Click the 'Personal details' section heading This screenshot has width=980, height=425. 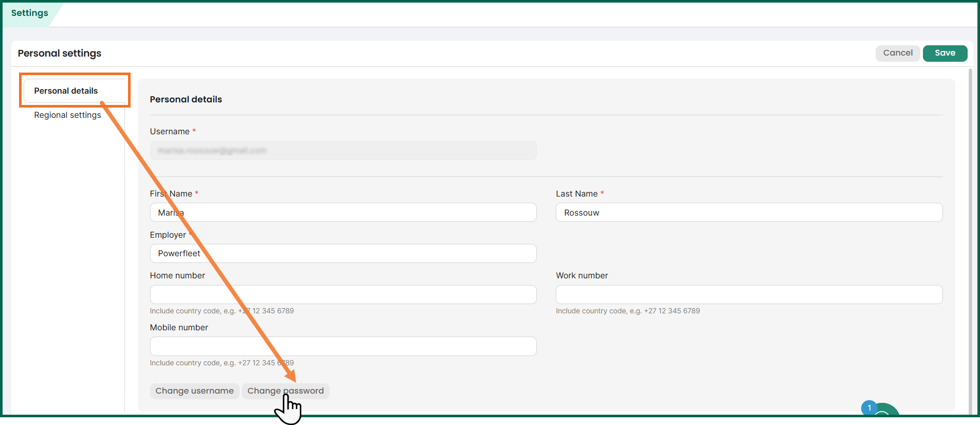tap(186, 99)
